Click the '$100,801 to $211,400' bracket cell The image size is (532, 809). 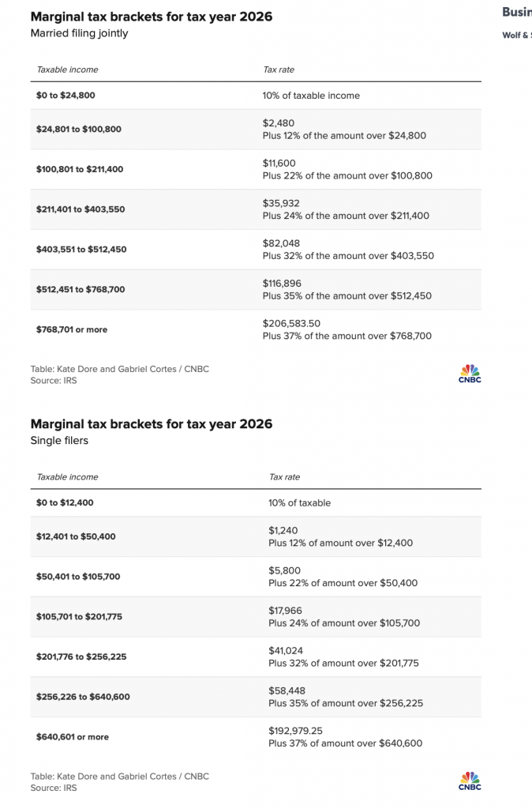(80, 169)
